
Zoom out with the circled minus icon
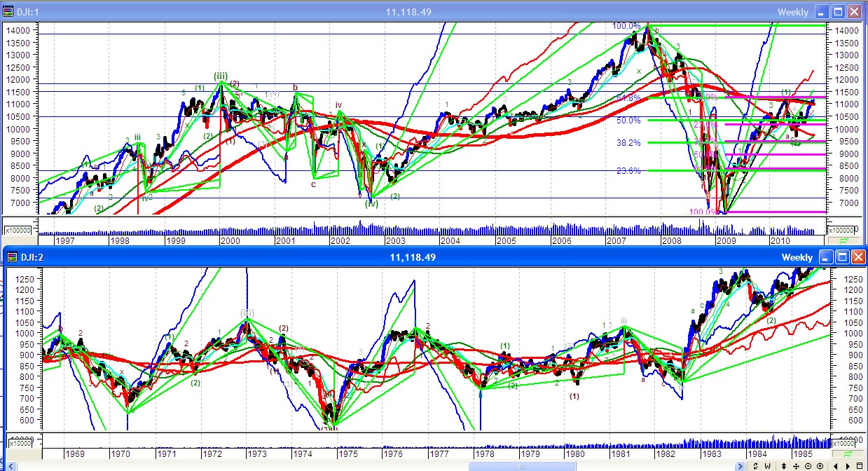click(x=809, y=465)
